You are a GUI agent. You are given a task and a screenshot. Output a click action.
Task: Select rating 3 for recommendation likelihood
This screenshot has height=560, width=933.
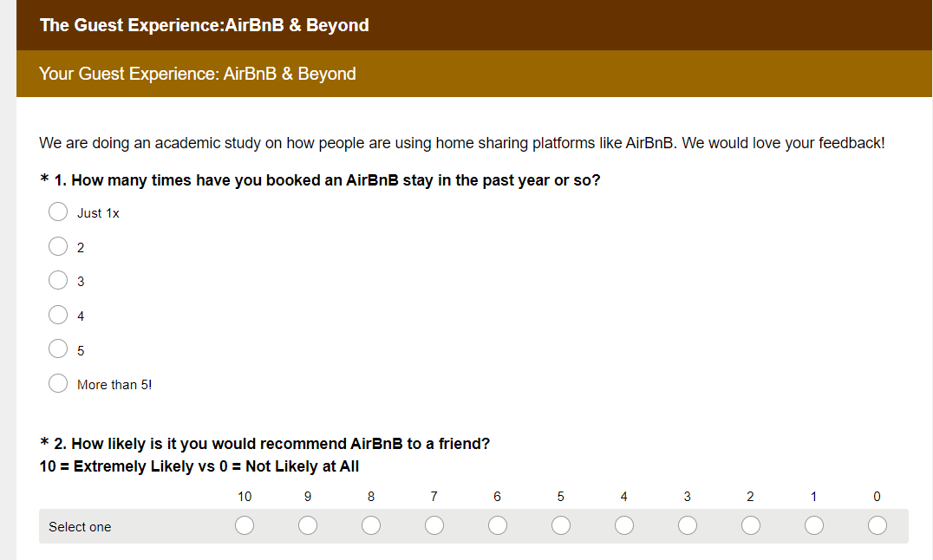[x=688, y=526]
